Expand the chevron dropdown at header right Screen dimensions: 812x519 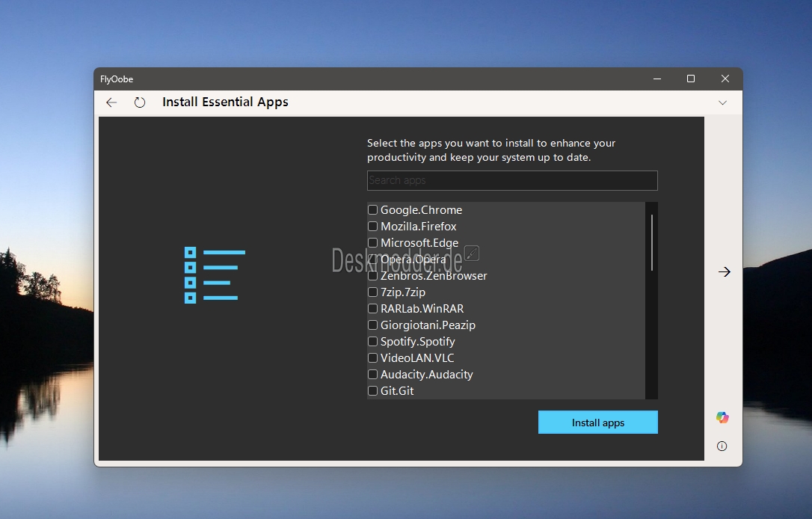[x=723, y=102]
